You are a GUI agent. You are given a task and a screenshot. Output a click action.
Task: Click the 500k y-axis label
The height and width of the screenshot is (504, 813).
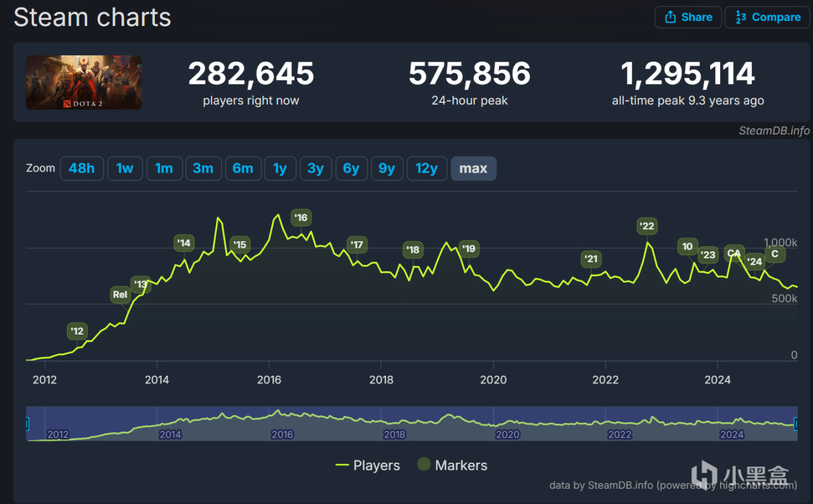(784, 298)
